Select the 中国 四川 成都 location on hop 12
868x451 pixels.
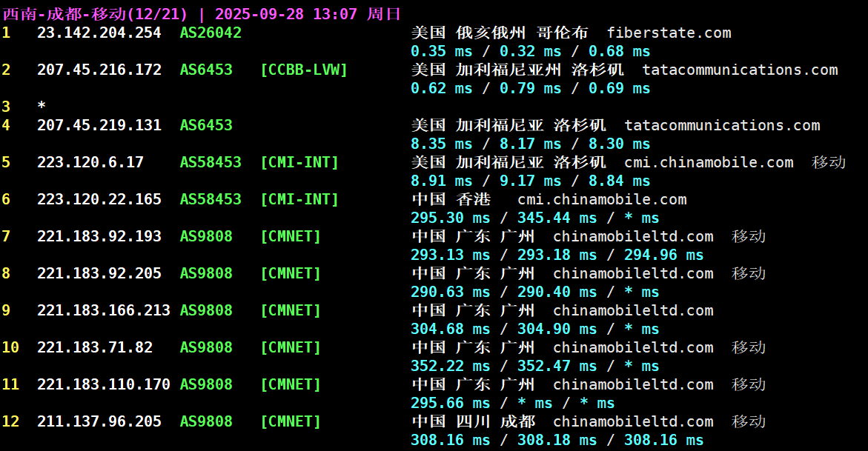click(474, 421)
